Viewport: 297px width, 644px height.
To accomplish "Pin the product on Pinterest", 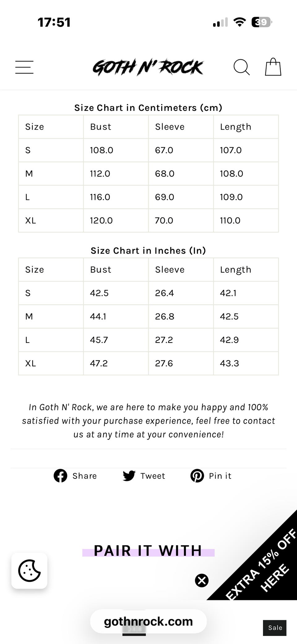I will [x=211, y=476].
